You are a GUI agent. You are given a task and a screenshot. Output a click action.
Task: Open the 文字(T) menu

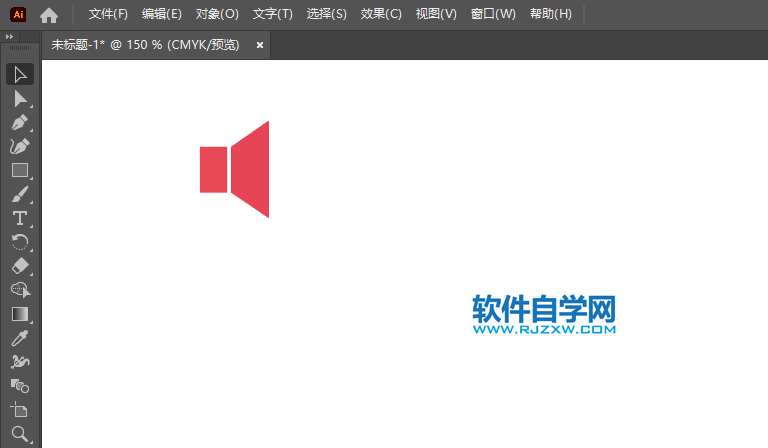click(272, 14)
